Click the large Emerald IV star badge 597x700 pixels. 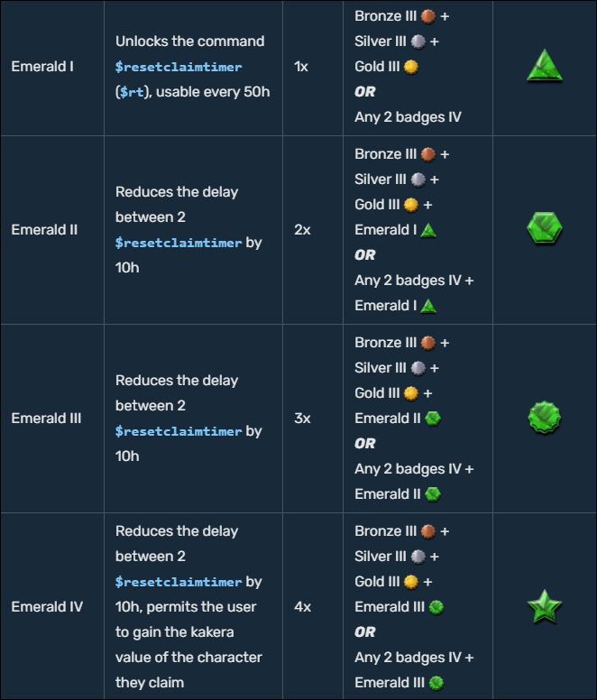click(545, 606)
